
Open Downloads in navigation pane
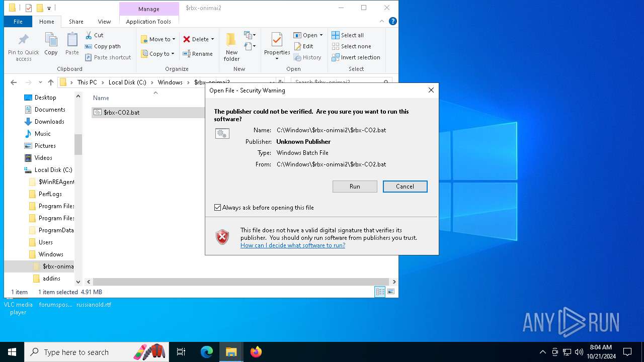pyautogui.click(x=49, y=122)
